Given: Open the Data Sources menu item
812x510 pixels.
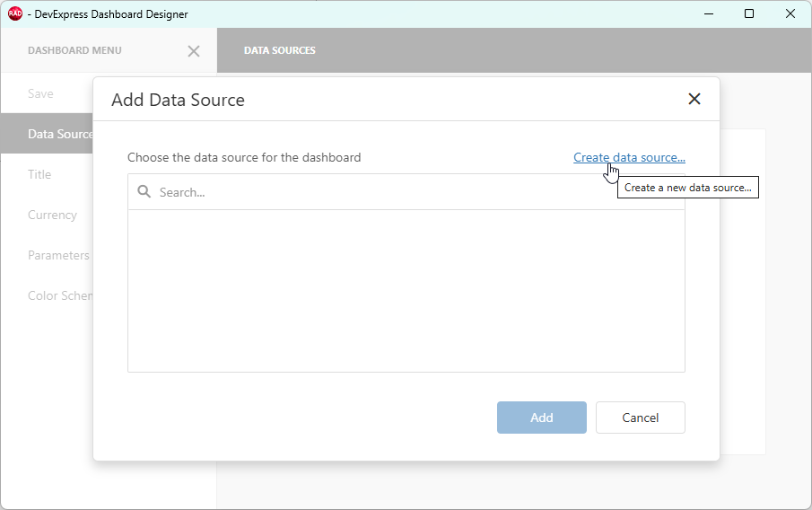Looking at the screenshot, I should (x=47, y=134).
